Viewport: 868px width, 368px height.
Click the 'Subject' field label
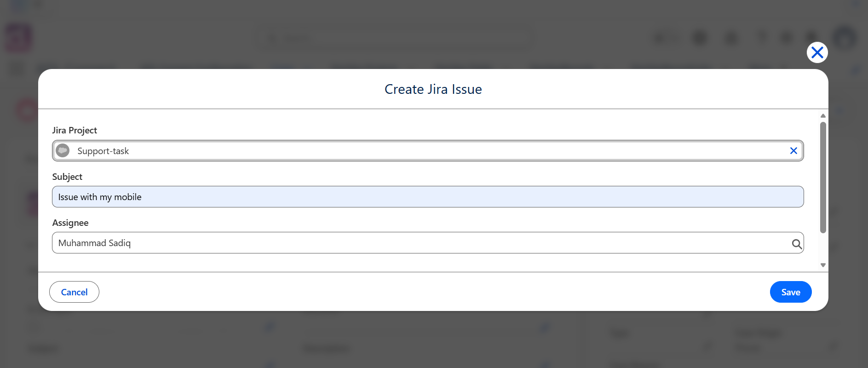click(x=67, y=177)
